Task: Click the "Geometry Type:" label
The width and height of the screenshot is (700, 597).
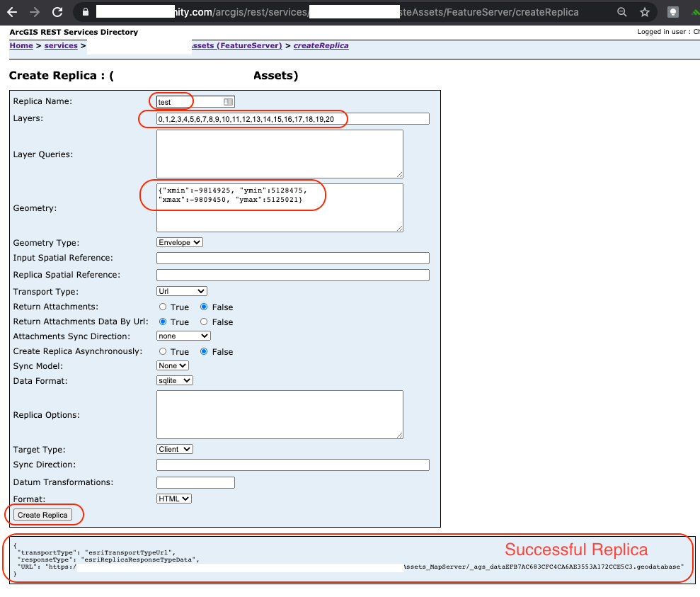Action: click(46, 242)
